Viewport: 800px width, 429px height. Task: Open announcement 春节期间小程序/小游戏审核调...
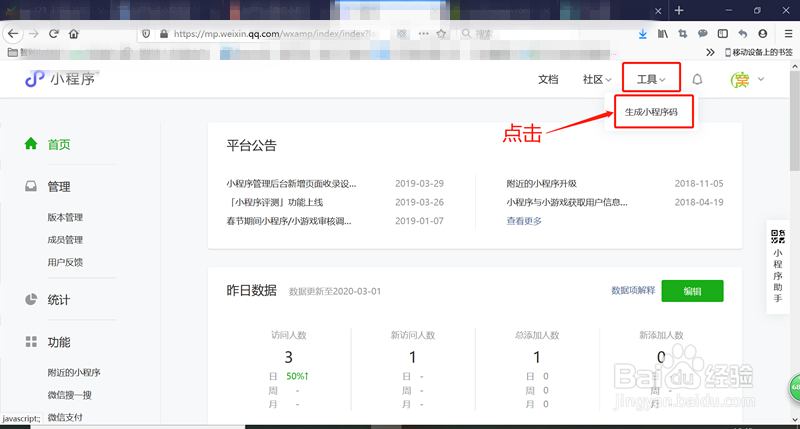point(289,221)
